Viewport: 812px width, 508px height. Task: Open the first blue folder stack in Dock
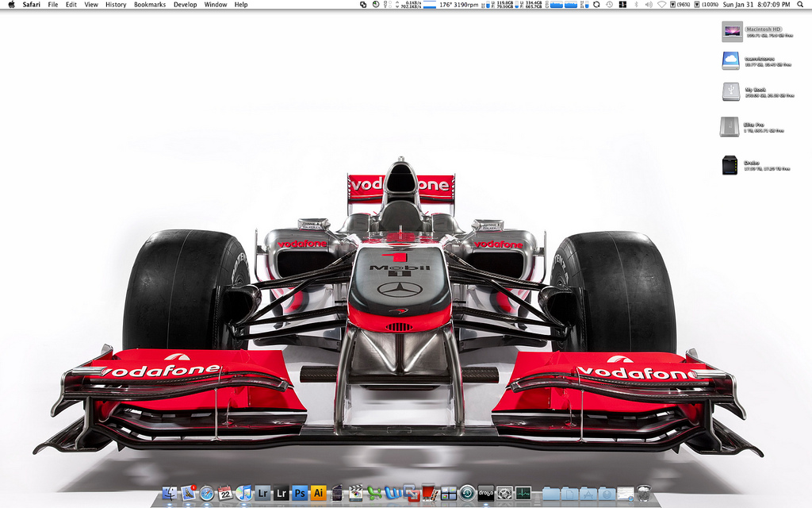pyautogui.click(x=551, y=494)
